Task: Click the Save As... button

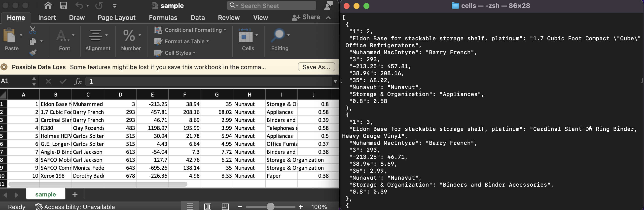Action: coord(316,67)
